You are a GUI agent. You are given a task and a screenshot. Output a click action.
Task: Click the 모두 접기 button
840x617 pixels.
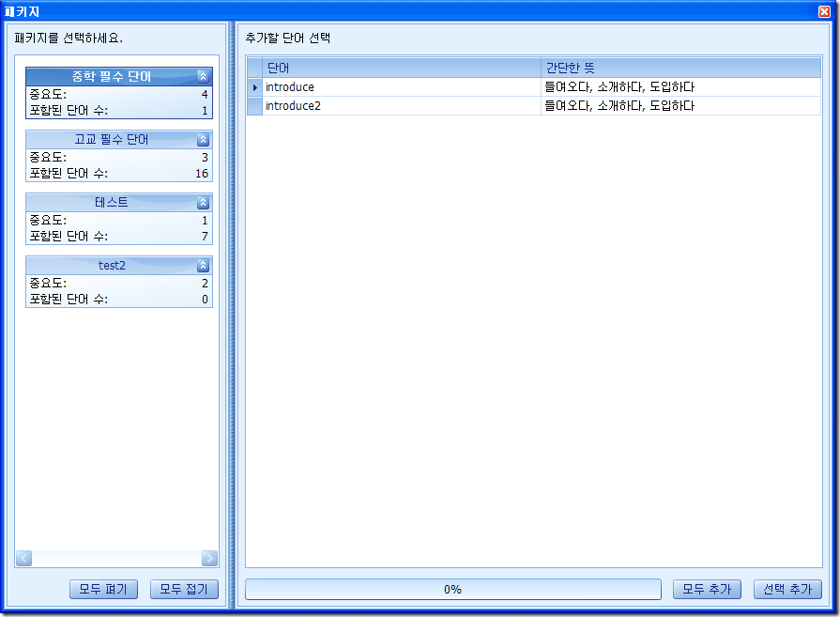(184, 589)
